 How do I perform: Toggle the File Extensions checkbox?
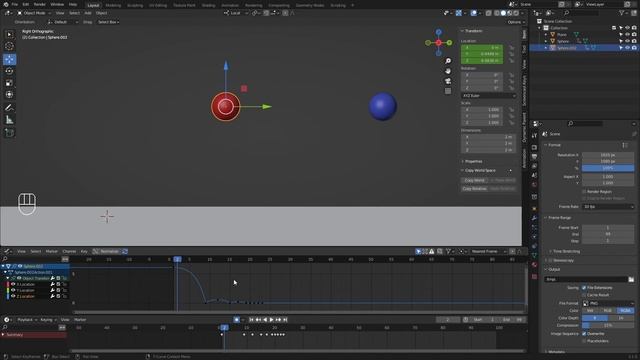[584, 288]
